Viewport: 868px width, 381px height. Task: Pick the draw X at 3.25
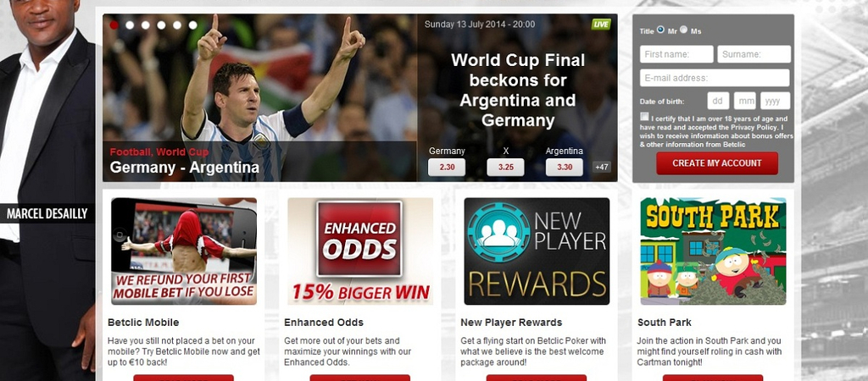pos(505,167)
